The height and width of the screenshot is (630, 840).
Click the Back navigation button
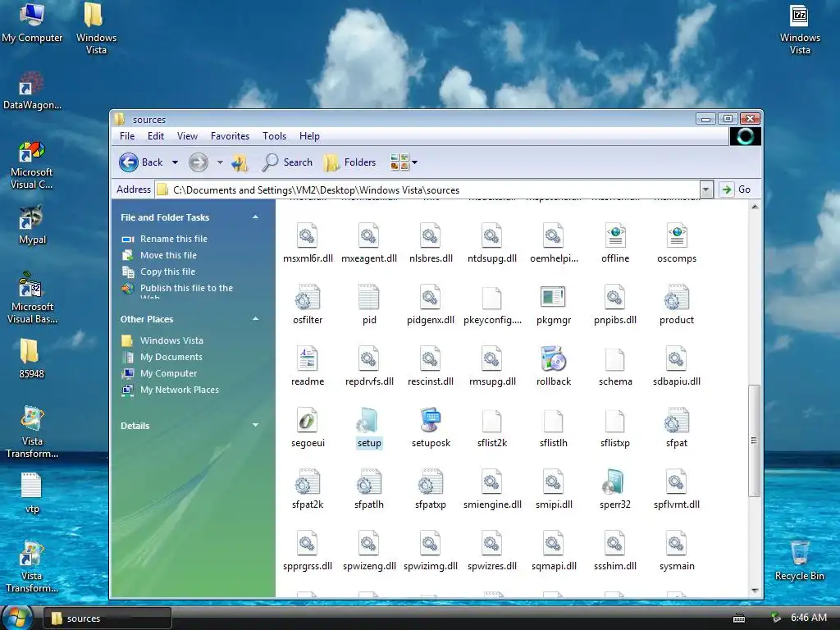pyautogui.click(x=141, y=162)
